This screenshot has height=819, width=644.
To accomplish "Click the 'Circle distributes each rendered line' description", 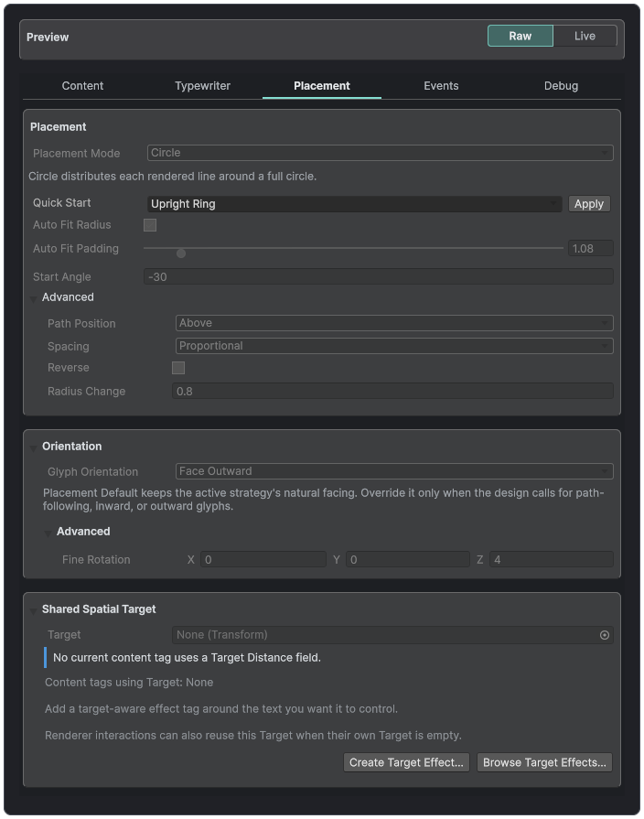I will pyautogui.click(x=172, y=177).
